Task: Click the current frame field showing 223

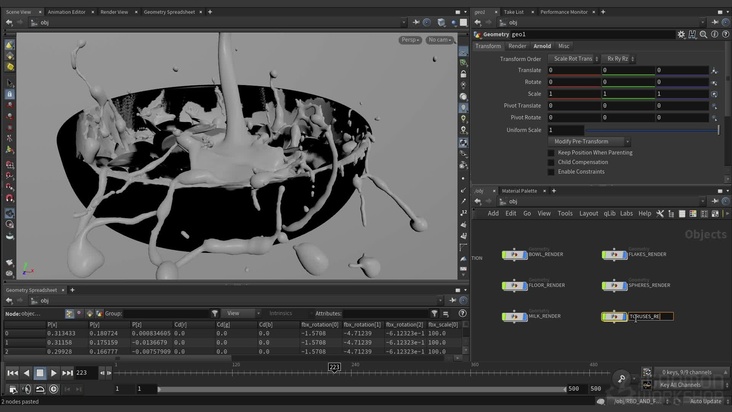Action: pos(86,373)
